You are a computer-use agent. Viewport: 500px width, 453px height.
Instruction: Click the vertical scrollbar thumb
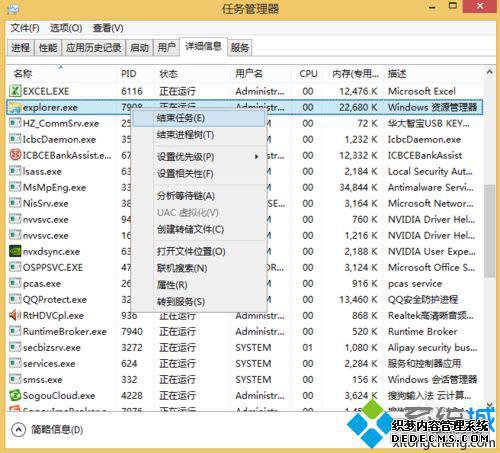489,230
